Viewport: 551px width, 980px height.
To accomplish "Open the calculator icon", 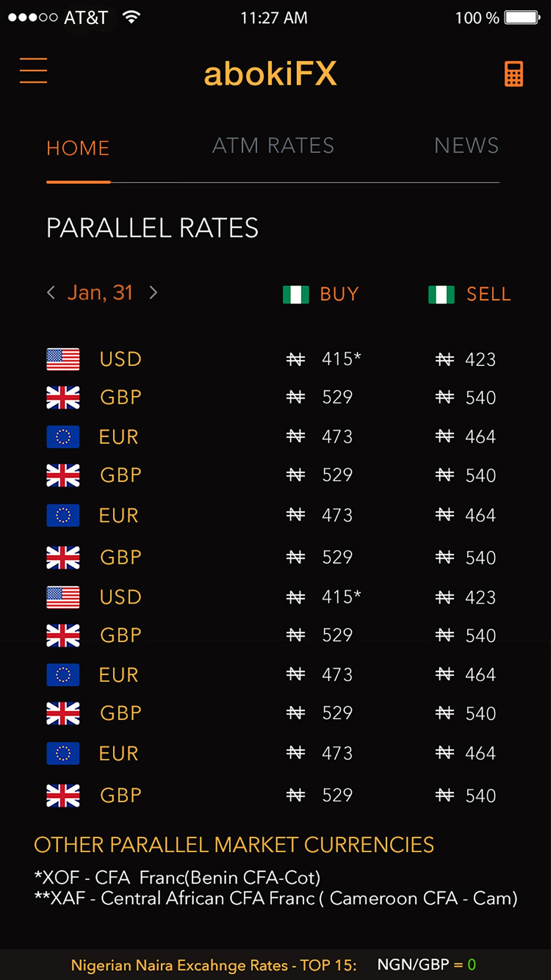I will pos(513,74).
